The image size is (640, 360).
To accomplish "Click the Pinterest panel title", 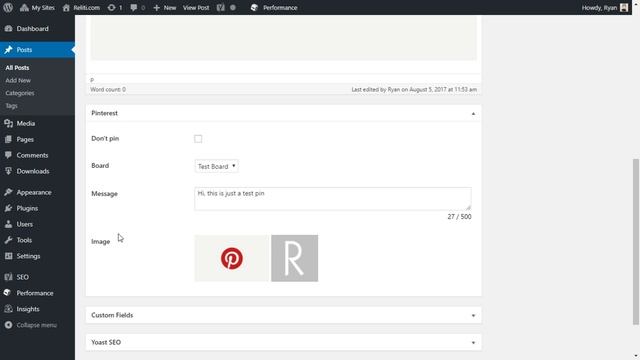I will coord(104,113).
